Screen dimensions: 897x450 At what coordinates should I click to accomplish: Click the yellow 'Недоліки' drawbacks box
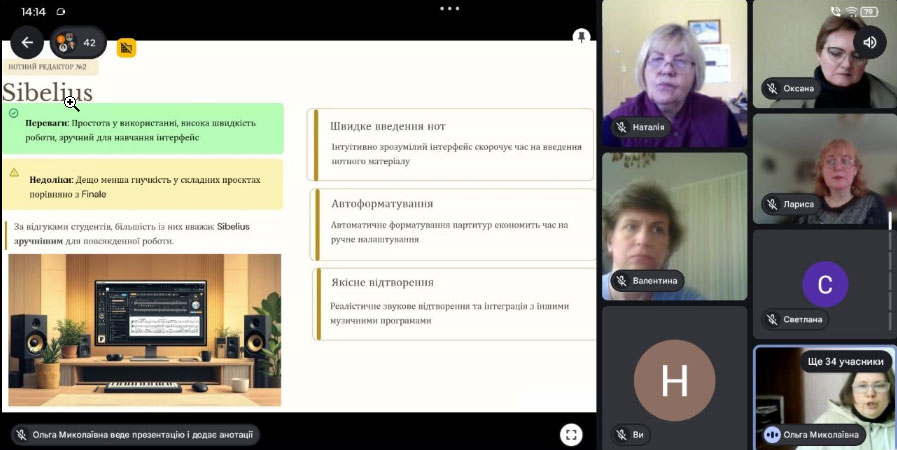point(142,184)
